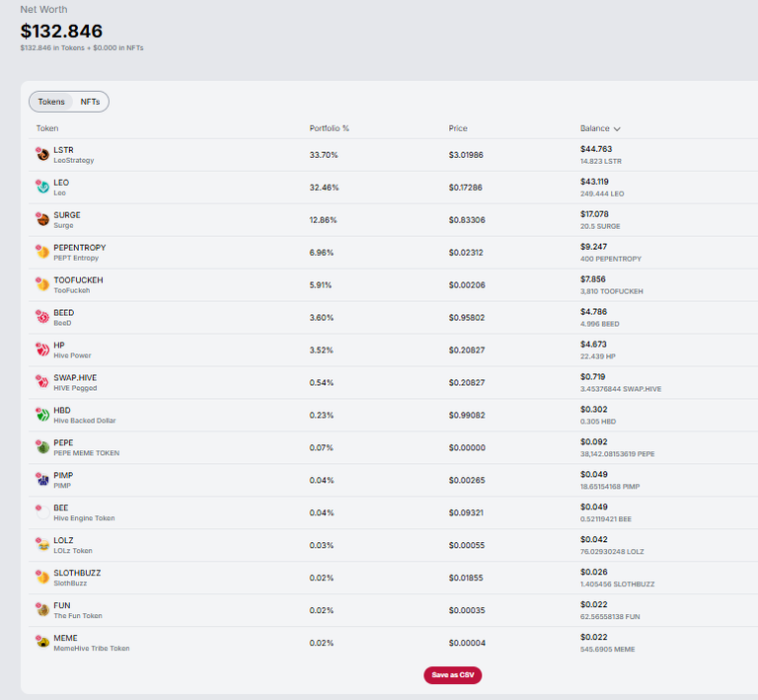Click the SLOTHBUZZ token icon
758x700 pixels.
42,577
